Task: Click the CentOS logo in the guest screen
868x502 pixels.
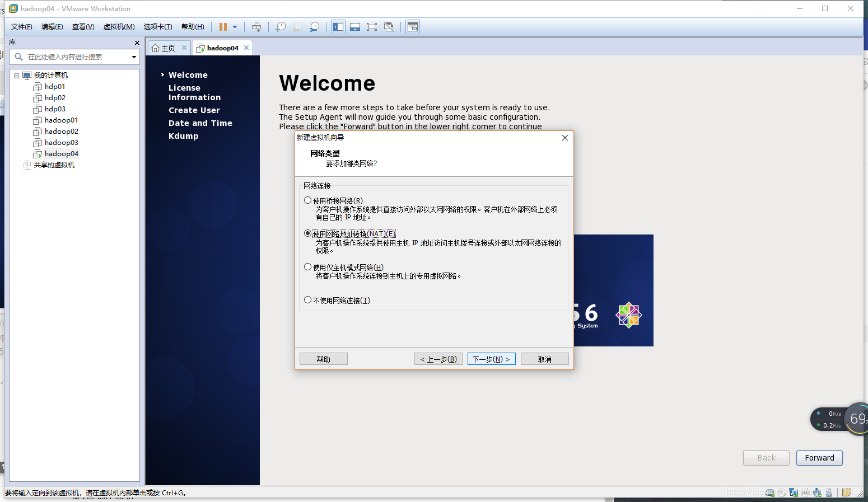Action: point(628,315)
